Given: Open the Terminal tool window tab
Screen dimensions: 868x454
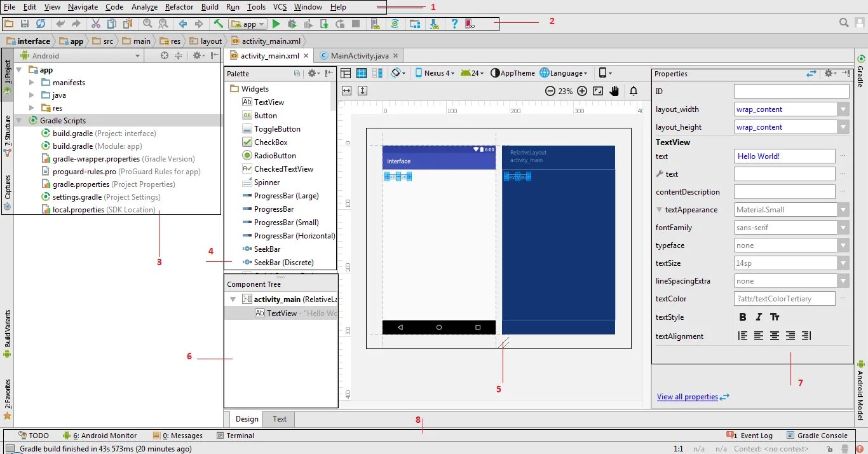Looking at the screenshot, I should click(x=235, y=436).
